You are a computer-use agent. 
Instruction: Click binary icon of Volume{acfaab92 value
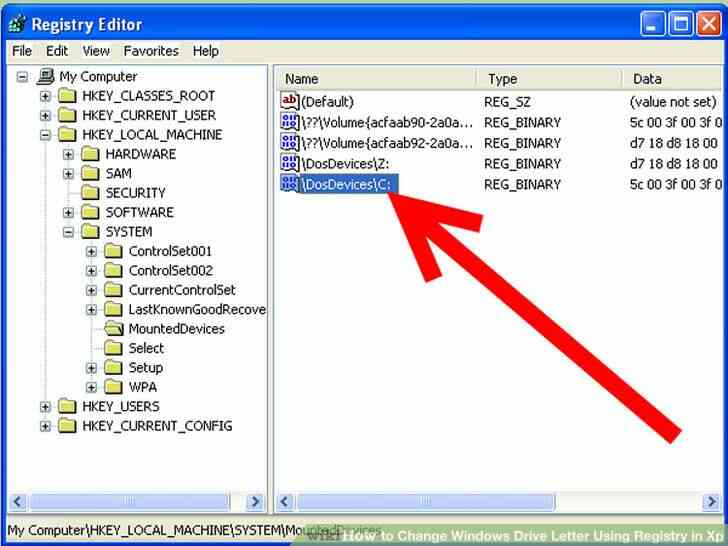pyautogui.click(x=290, y=143)
